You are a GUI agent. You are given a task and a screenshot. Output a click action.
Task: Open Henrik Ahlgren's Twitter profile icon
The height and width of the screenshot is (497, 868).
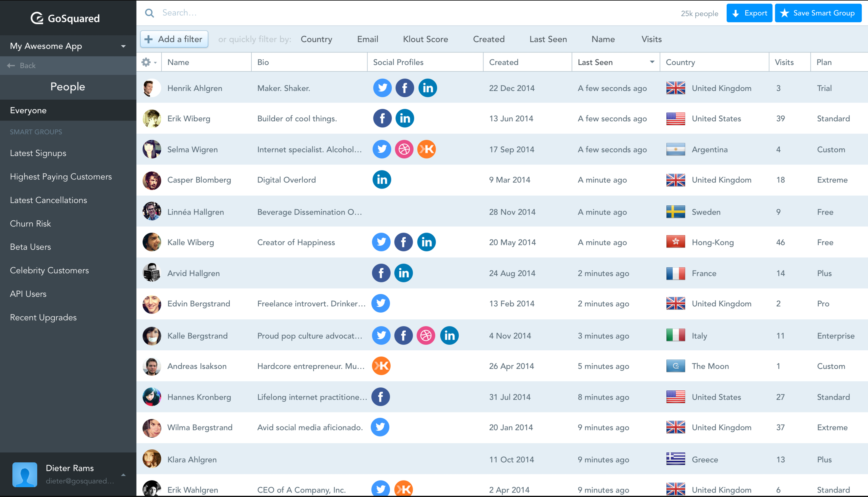point(382,88)
